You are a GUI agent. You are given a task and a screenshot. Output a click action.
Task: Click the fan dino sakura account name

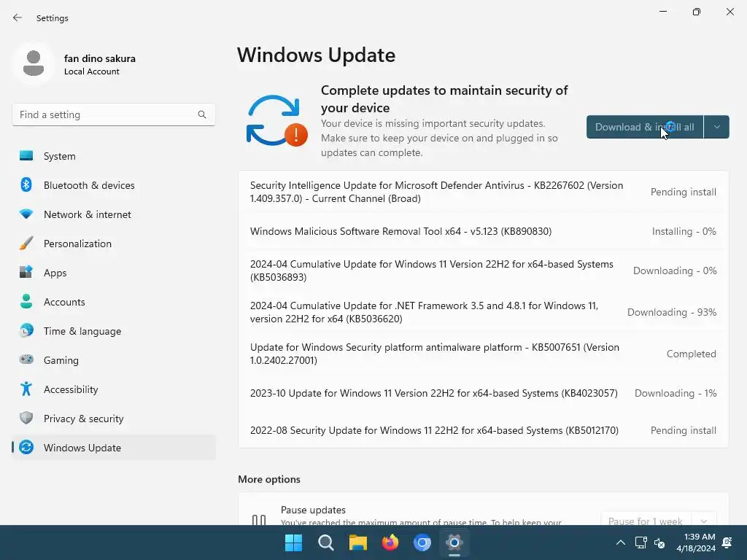[99, 58]
